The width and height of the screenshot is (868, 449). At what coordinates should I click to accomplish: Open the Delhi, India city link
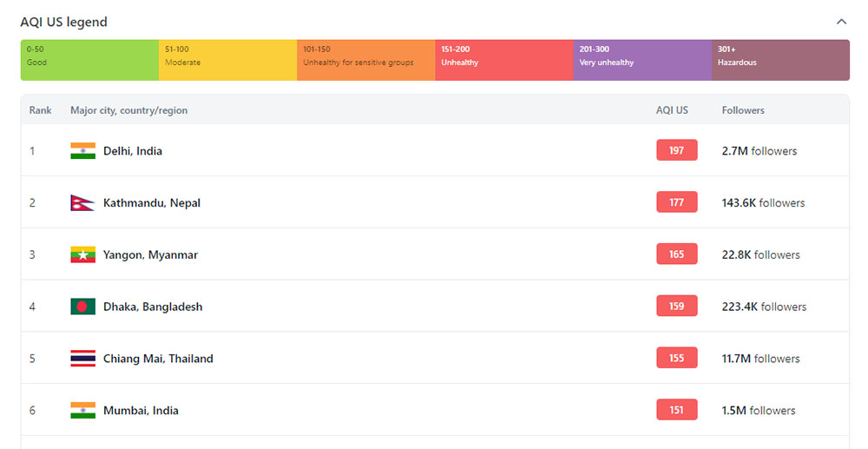point(132,151)
